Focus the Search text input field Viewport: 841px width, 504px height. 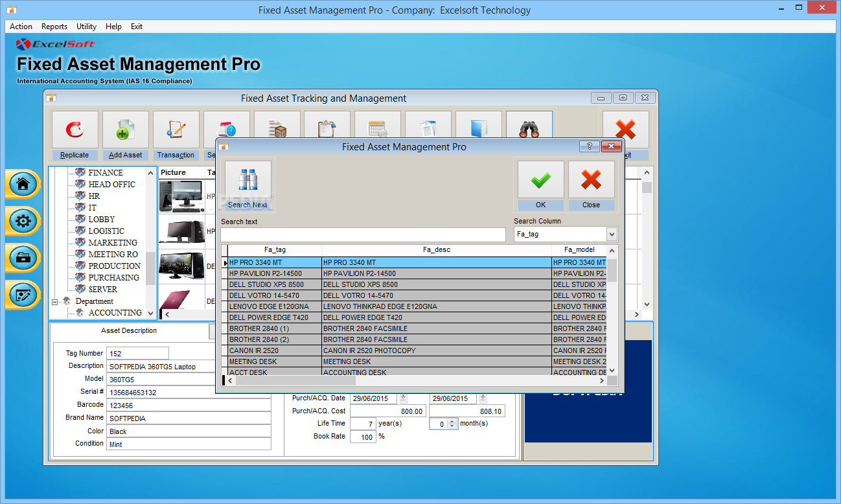(363, 234)
